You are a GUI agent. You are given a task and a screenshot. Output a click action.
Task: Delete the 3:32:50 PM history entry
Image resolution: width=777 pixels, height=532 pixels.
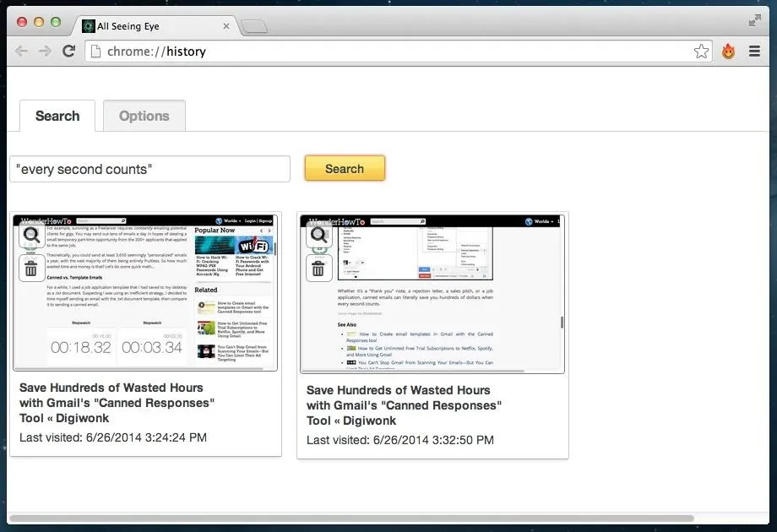(318, 269)
